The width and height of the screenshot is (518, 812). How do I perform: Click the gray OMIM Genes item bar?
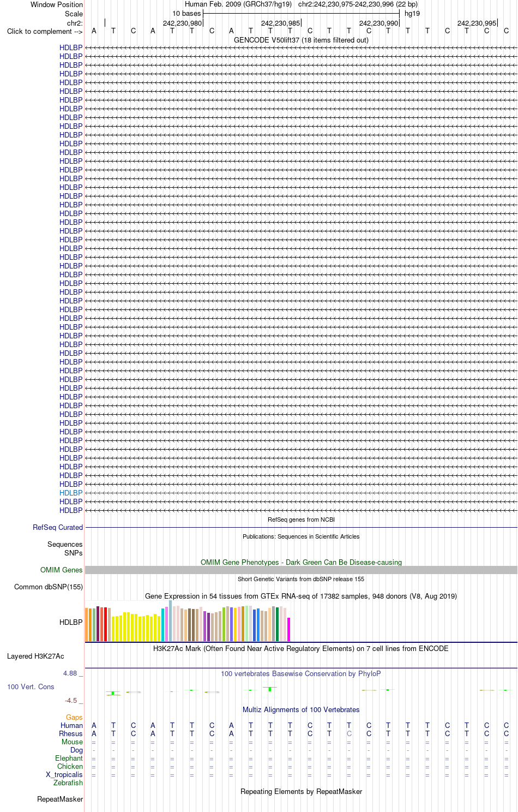coord(301,570)
